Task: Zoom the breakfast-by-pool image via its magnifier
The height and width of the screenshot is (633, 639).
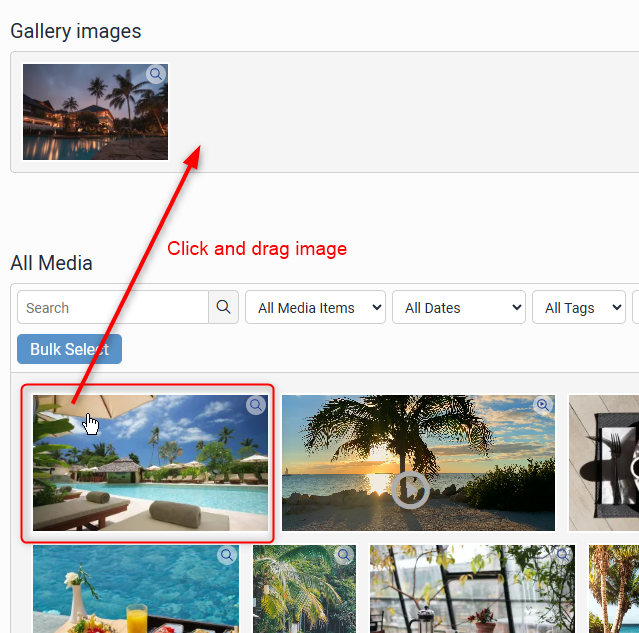Action: (x=227, y=555)
